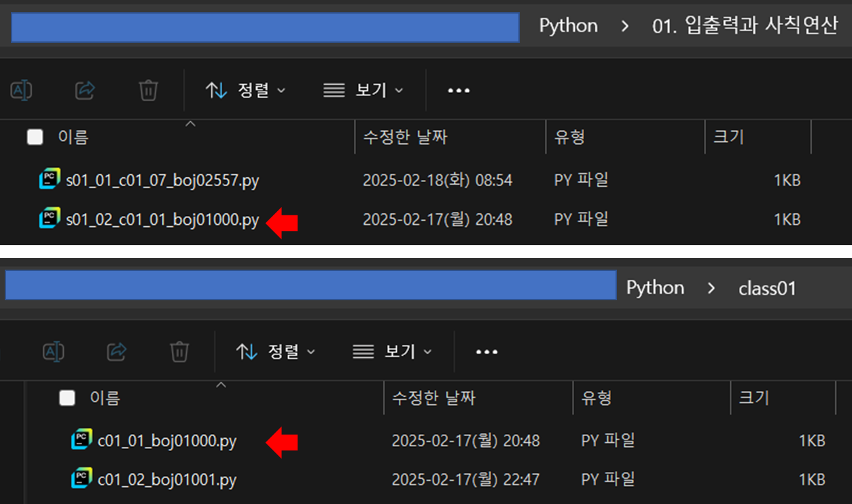Open the 보기 view dropdown in the top window
The image size is (852, 504).
363,90
